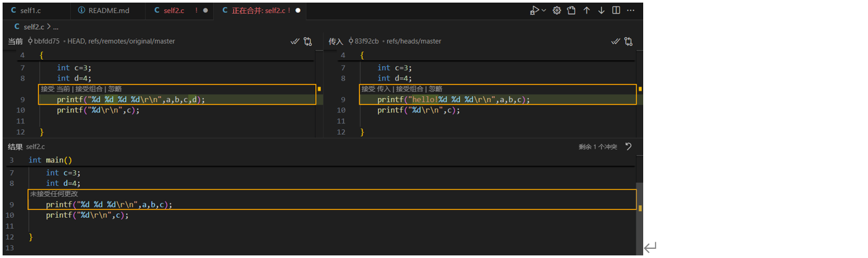
Task: Click accept-all double check in 传入 pane
Action: point(616,41)
